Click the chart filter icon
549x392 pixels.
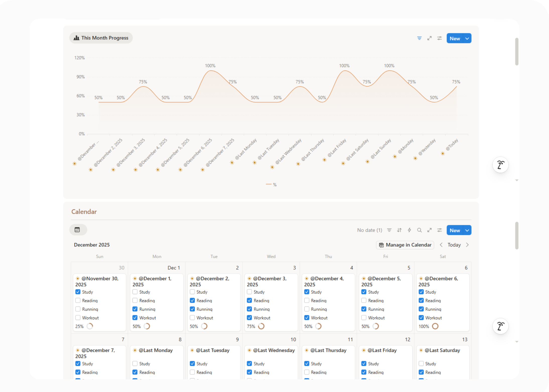(419, 38)
